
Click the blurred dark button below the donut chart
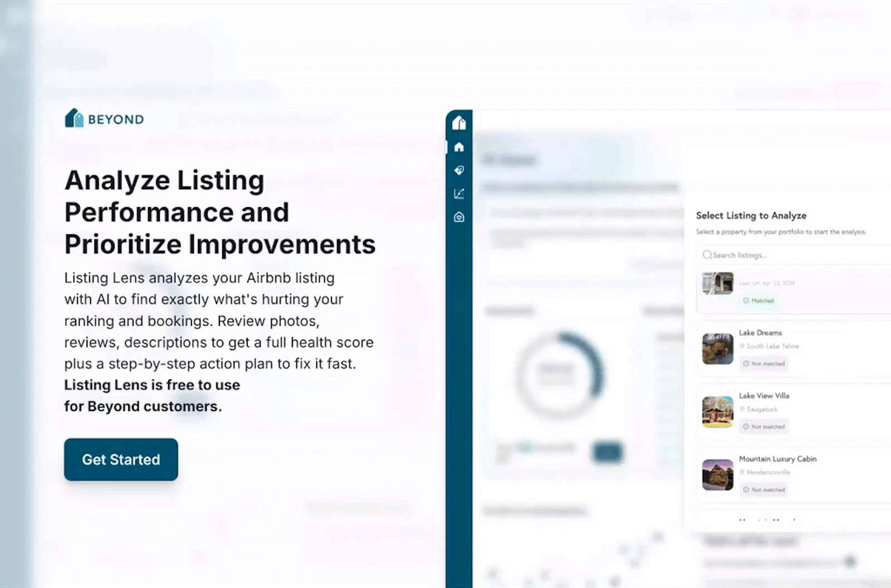click(607, 452)
